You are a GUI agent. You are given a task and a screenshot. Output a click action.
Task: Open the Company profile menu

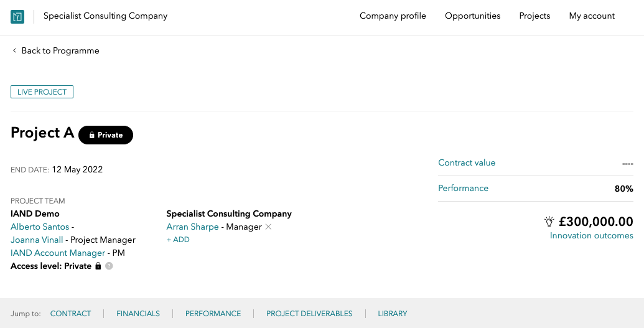coord(393,16)
